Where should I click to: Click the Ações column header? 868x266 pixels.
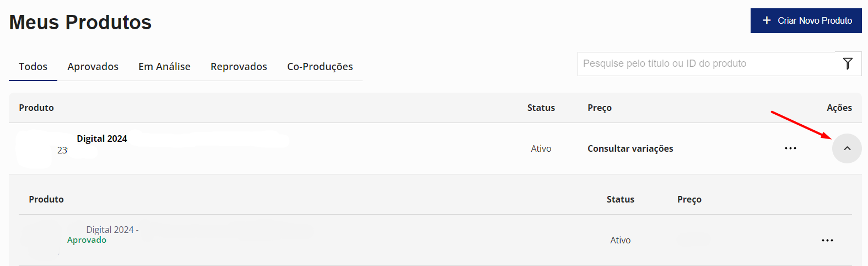pyautogui.click(x=839, y=108)
